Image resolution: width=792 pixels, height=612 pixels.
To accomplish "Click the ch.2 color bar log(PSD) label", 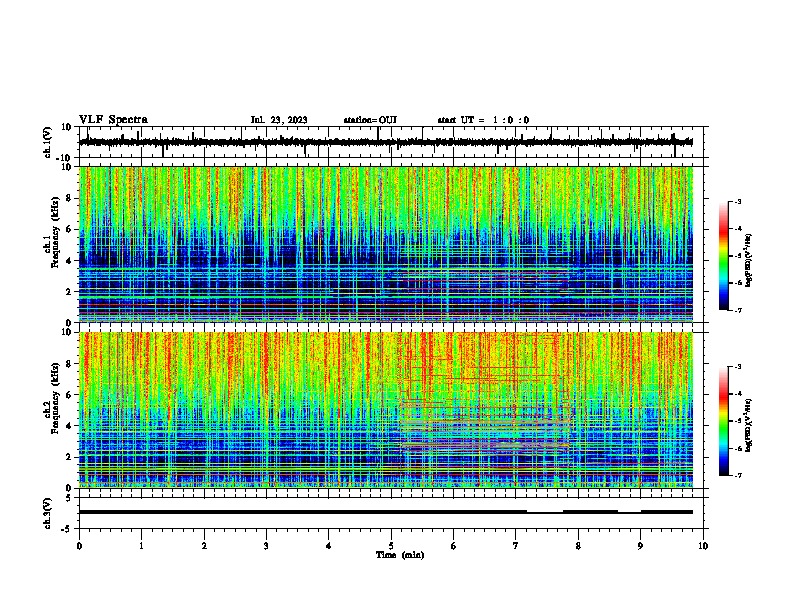I will click(x=748, y=425).
